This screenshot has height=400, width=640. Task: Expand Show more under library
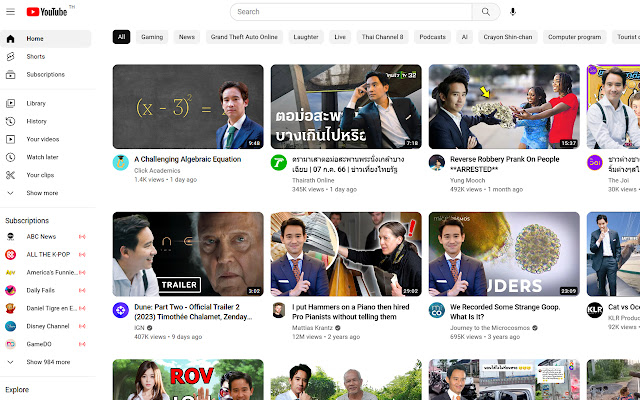pos(42,193)
